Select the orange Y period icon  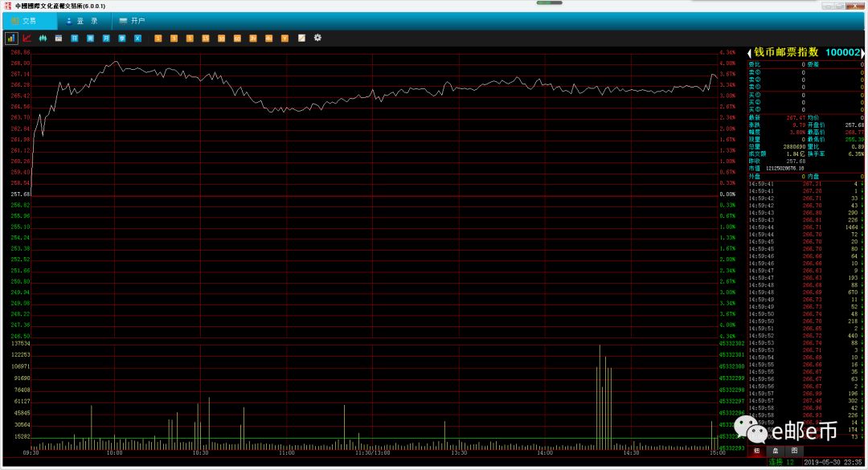tap(285, 39)
